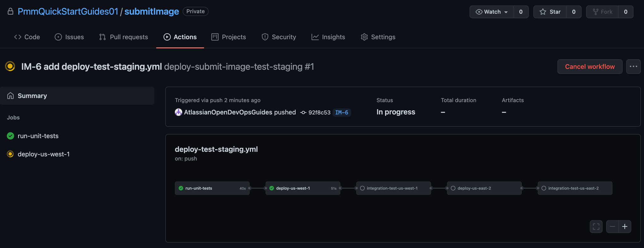The width and height of the screenshot is (644, 248).
Task: Open repository Settings gear tab
Action: click(x=378, y=37)
